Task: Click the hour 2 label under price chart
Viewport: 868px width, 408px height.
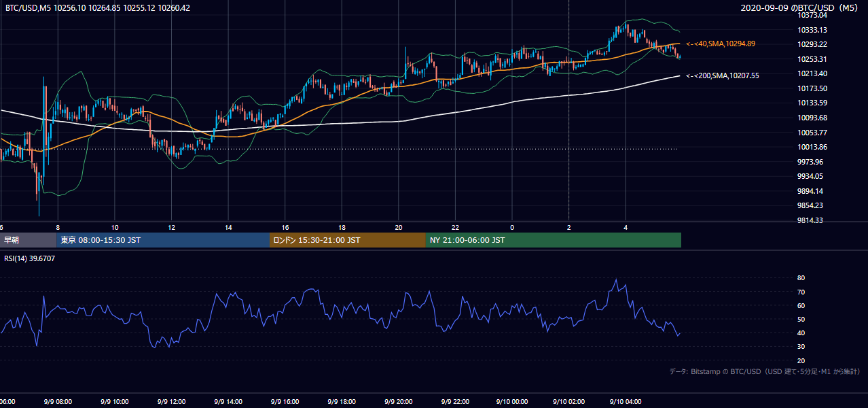Action: click(x=569, y=227)
